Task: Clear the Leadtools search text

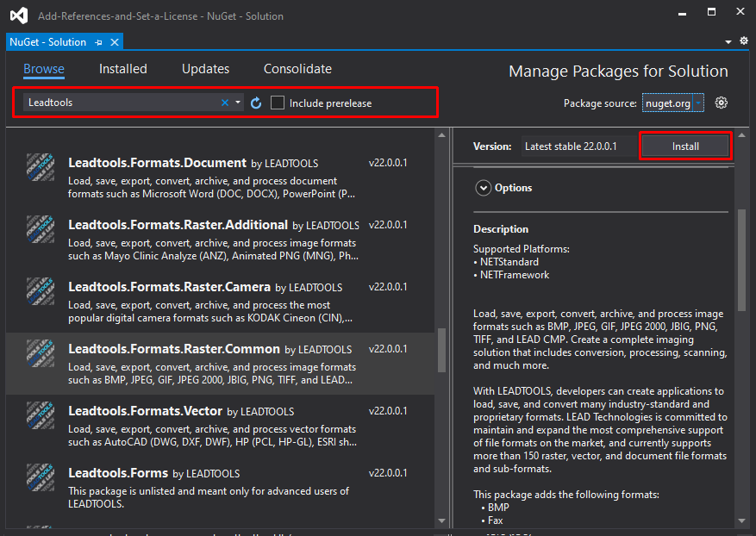Action: click(225, 103)
